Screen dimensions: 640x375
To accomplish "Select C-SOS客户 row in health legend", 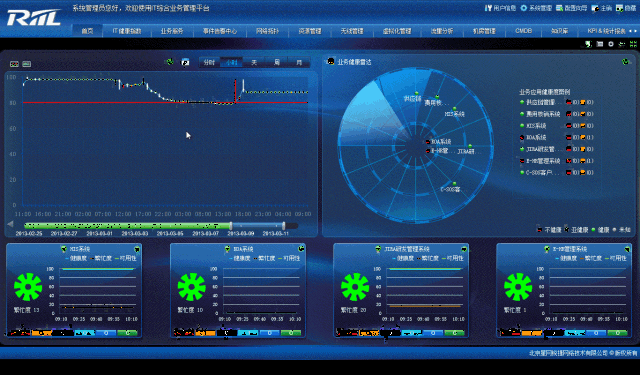I will [557, 173].
